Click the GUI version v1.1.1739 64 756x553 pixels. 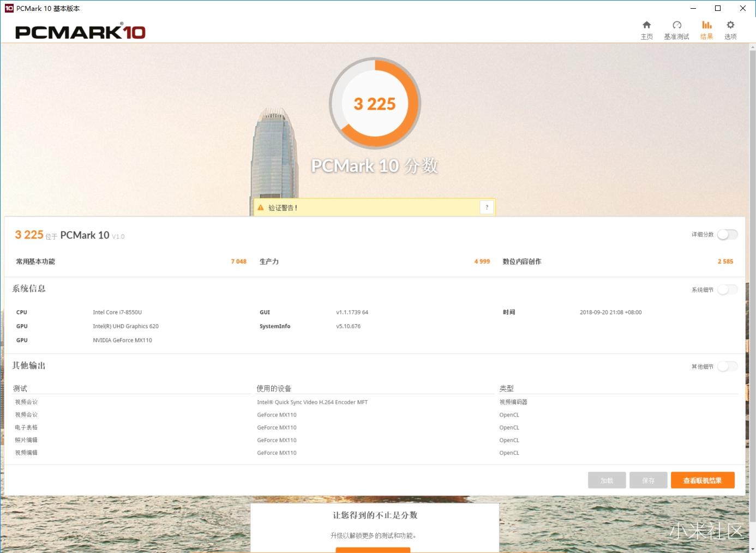point(352,312)
